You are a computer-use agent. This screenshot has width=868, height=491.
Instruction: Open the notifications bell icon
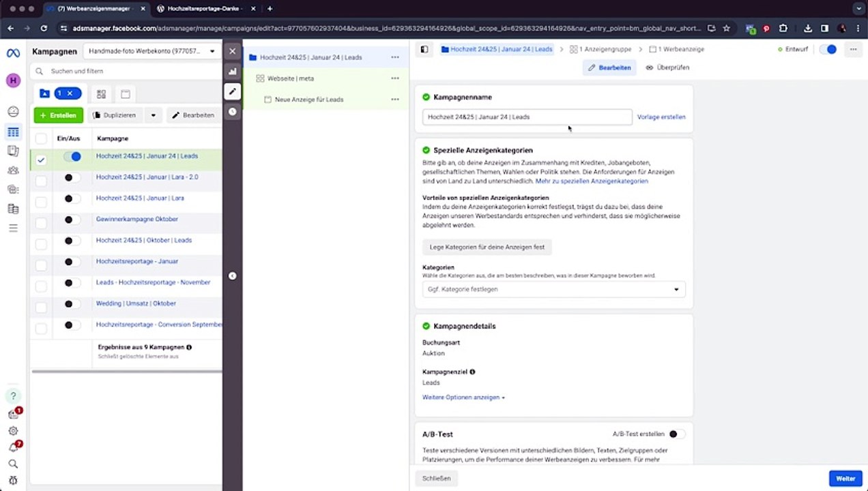13,447
